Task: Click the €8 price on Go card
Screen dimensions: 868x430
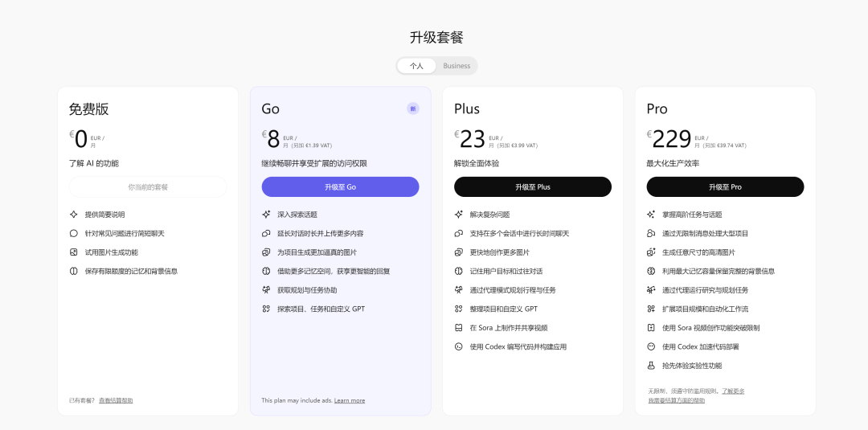Action: [271, 139]
